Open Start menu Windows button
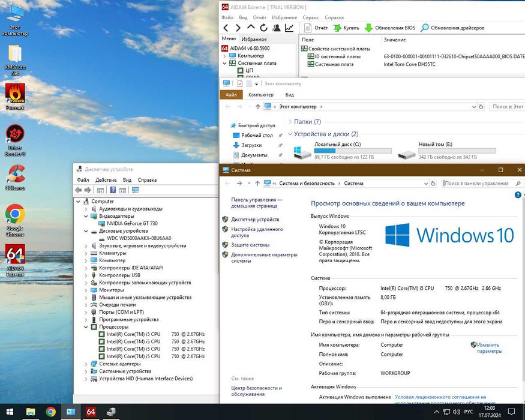The width and height of the screenshot is (525, 420). point(10,412)
